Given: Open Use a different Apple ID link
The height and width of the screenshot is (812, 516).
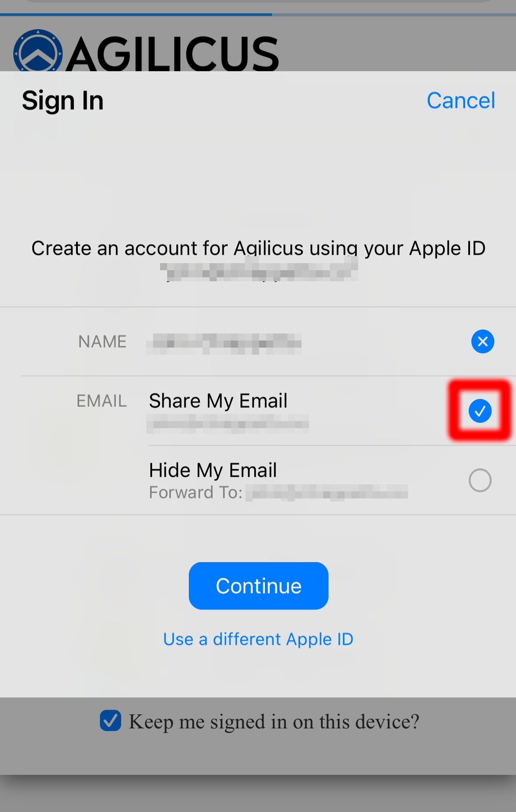Looking at the screenshot, I should 258,639.
